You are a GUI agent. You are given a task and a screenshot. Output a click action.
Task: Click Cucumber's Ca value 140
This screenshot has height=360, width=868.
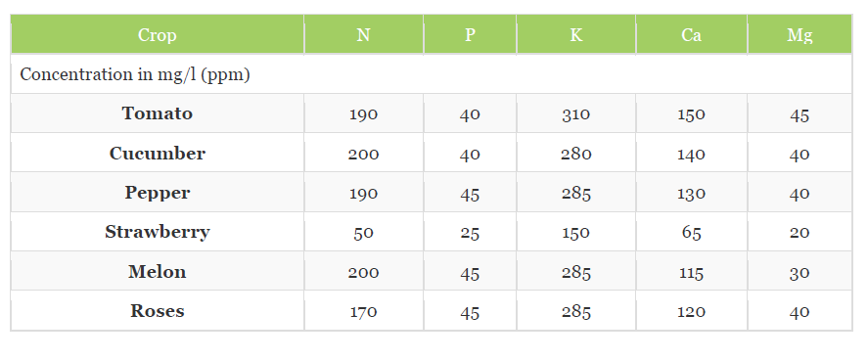point(692,155)
